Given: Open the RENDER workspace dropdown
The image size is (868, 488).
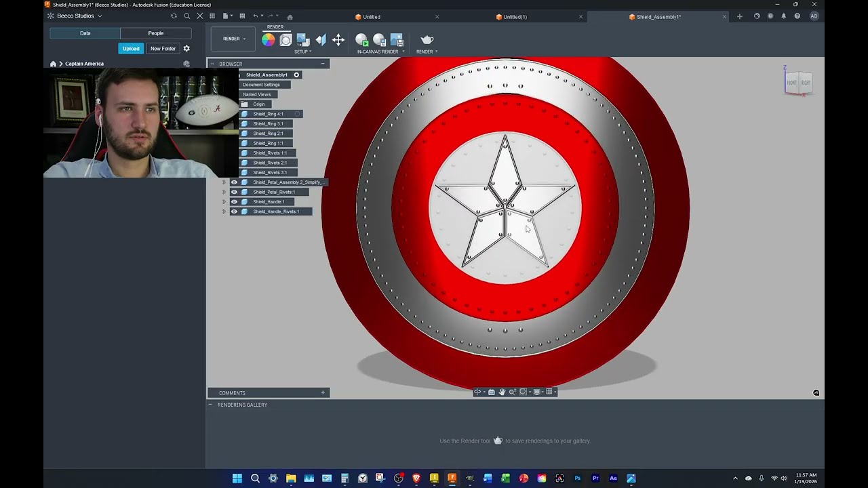Looking at the screenshot, I should pos(234,39).
